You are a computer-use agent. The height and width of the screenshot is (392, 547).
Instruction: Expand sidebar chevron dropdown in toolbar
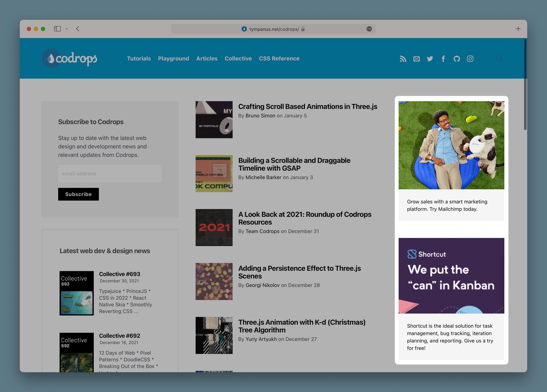click(67, 29)
